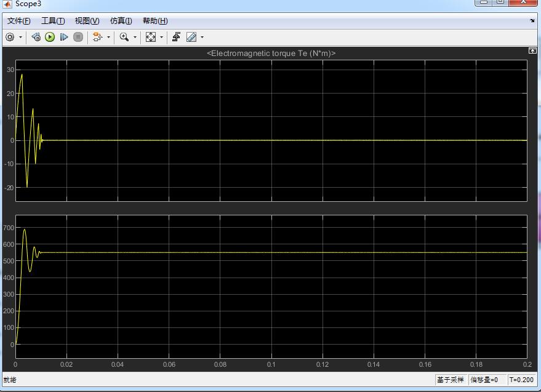Run the simulation with the green play button
The image size is (541, 392).
click(50, 37)
